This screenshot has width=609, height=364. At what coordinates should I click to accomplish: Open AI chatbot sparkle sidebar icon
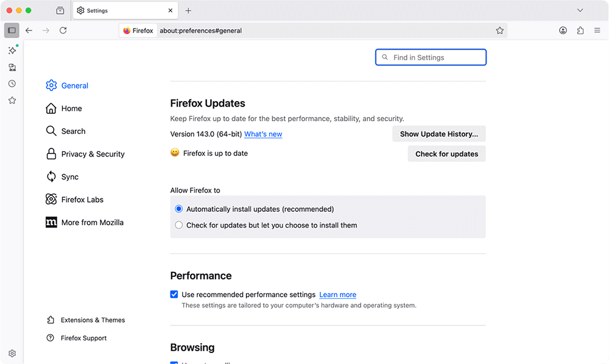pos(12,51)
